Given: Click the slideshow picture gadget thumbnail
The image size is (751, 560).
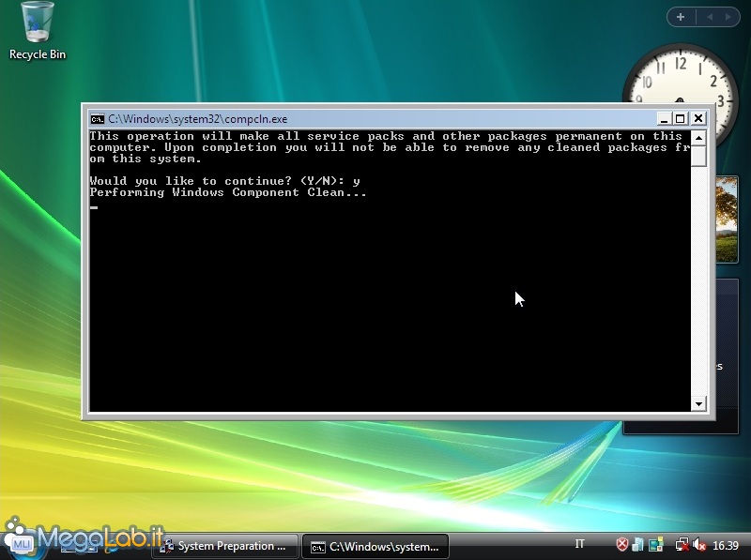Looking at the screenshot, I should click(x=727, y=219).
